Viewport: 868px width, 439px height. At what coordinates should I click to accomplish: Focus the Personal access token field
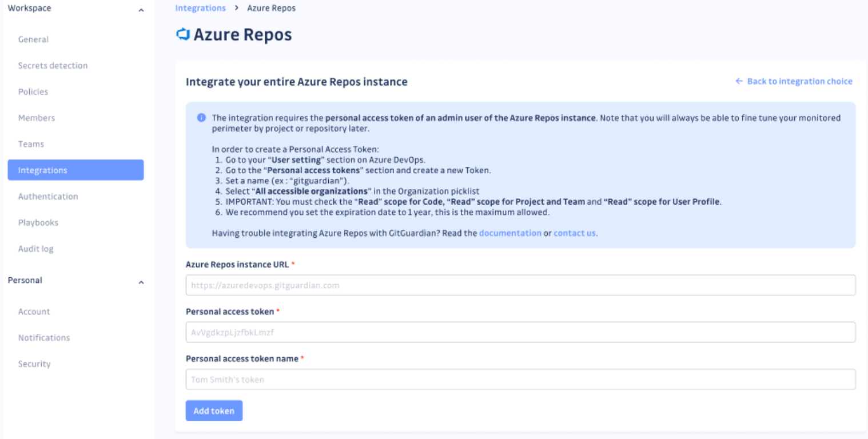click(520, 332)
